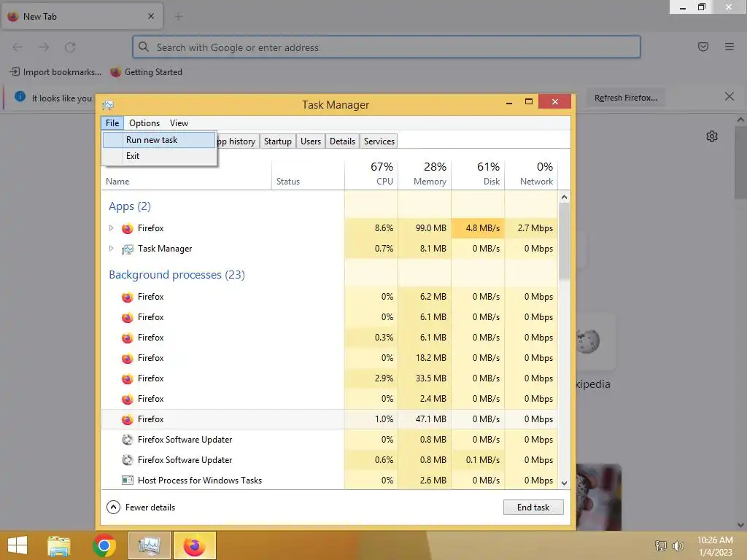Click the Task Manager taskbar icon

pos(150,545)
